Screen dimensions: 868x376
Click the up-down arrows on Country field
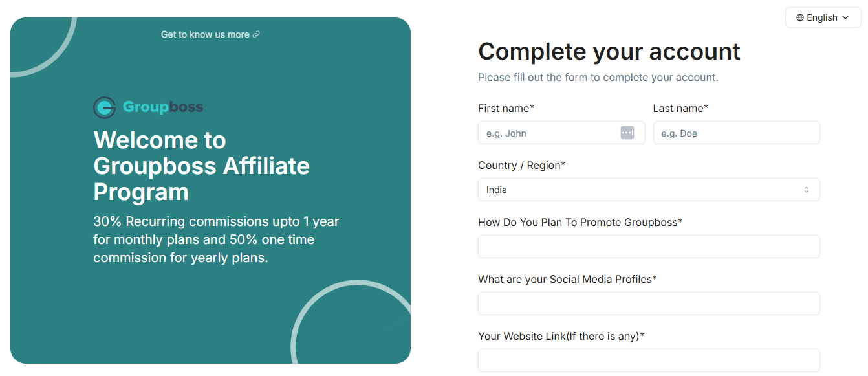(806, 190)
